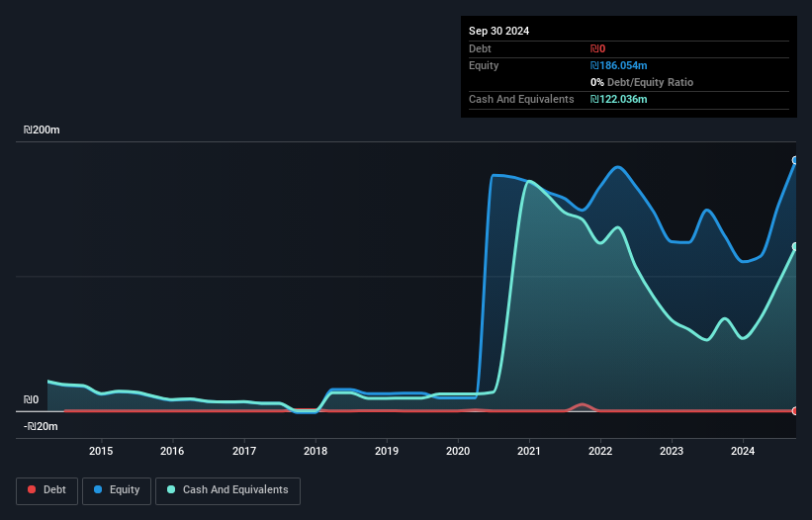Click the Sep 30 2024 tooltip date
The width and height of the screenshot is (812, 520).
[498, 31]
